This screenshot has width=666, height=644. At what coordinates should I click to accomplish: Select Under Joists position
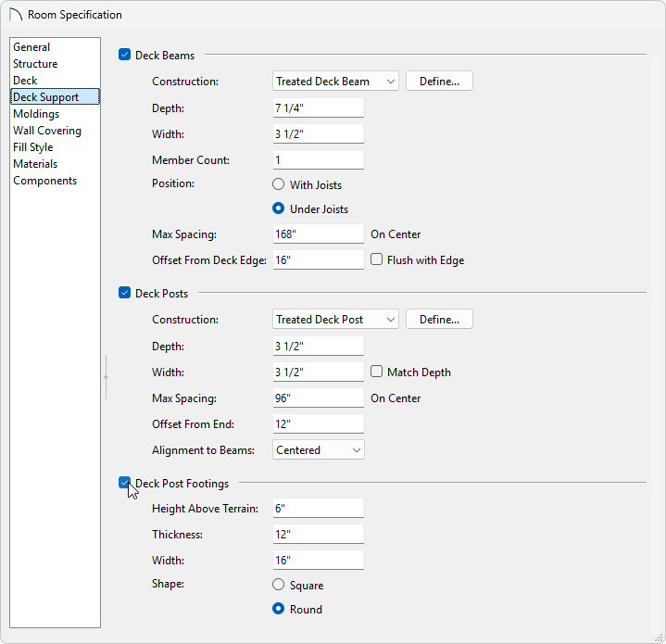(x=278, y=208)
